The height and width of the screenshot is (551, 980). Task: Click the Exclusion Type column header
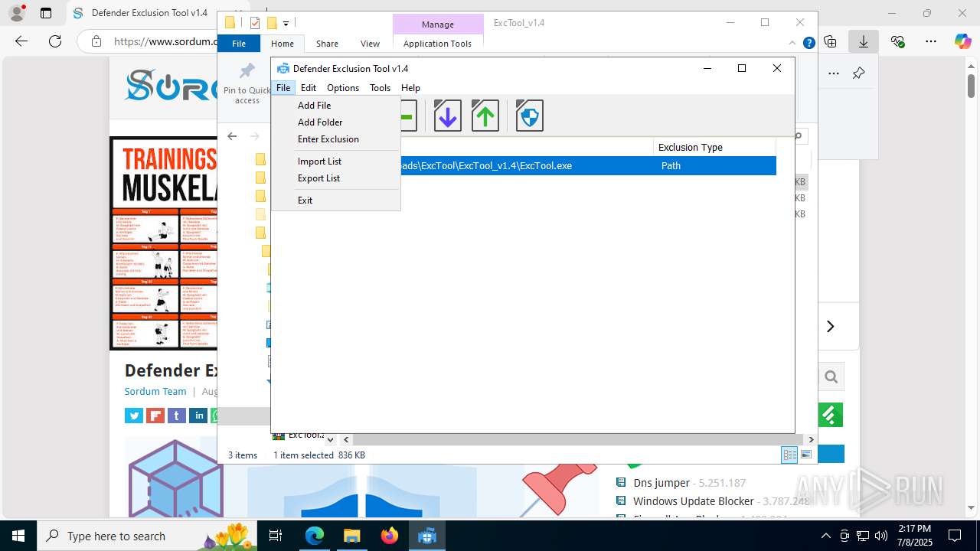[x=714, y=147]
